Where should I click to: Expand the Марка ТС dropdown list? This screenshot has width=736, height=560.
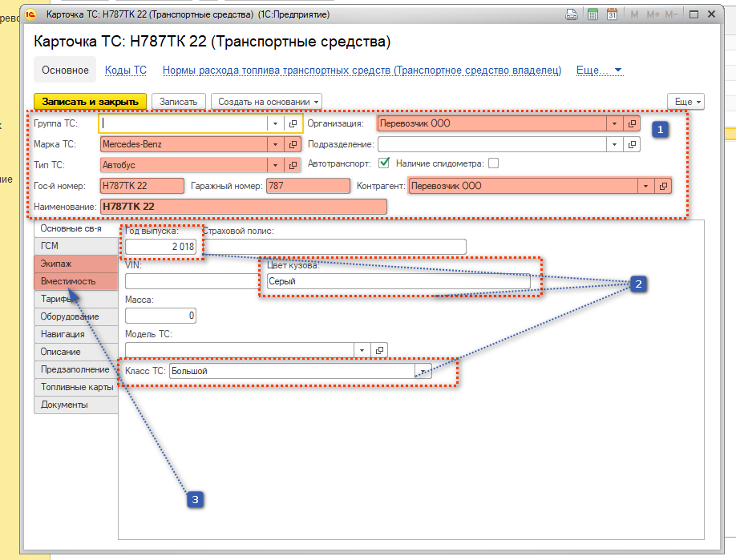point(275,144)
